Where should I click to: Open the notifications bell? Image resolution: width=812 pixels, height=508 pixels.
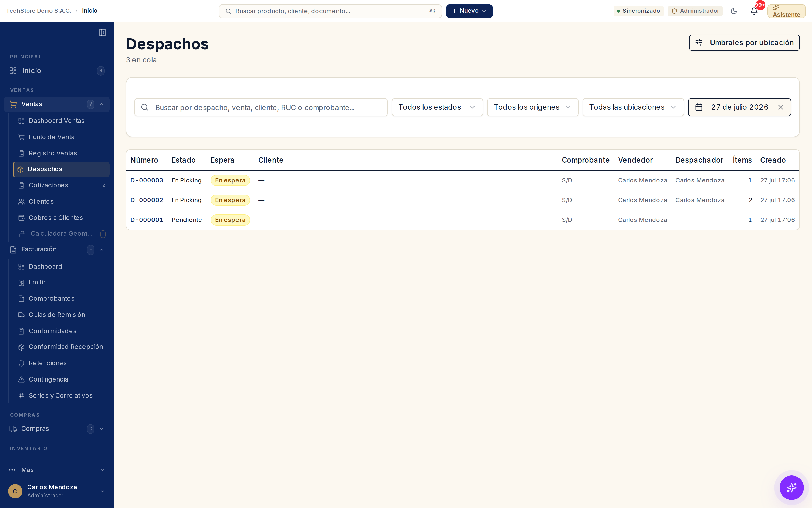tap(754, 11)
